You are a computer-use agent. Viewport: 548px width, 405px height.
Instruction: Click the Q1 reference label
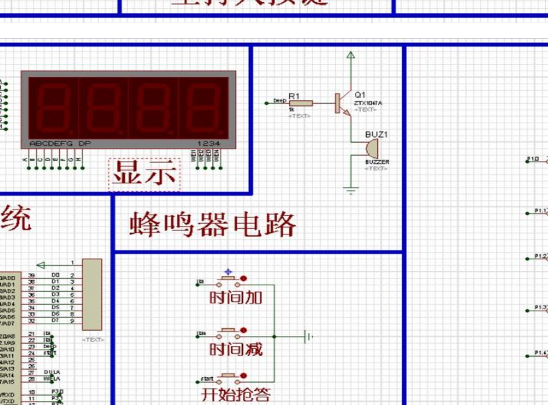pos(360,95)
